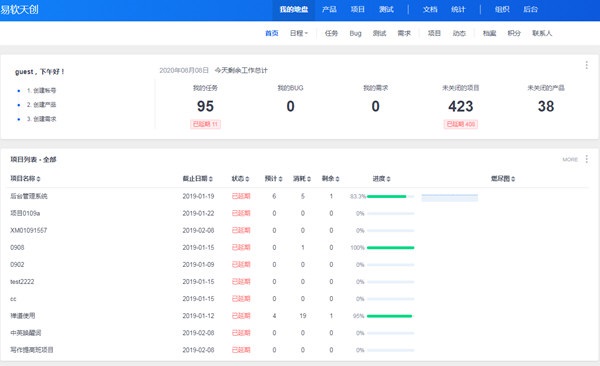The image size is (600, 366).
Task: Open project 后台管理系统
Action: (29, 196)
